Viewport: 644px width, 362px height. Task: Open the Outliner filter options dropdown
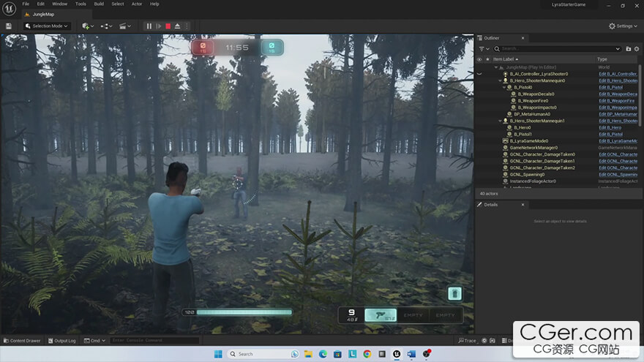[484, 49]
